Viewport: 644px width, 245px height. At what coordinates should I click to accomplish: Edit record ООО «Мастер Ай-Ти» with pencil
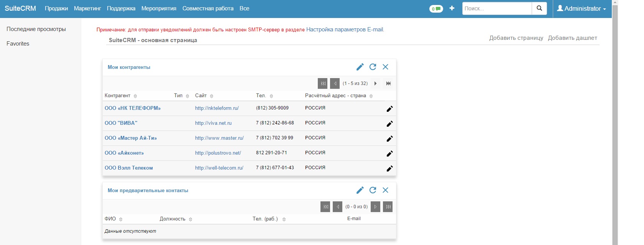click(x=390, y=139)
